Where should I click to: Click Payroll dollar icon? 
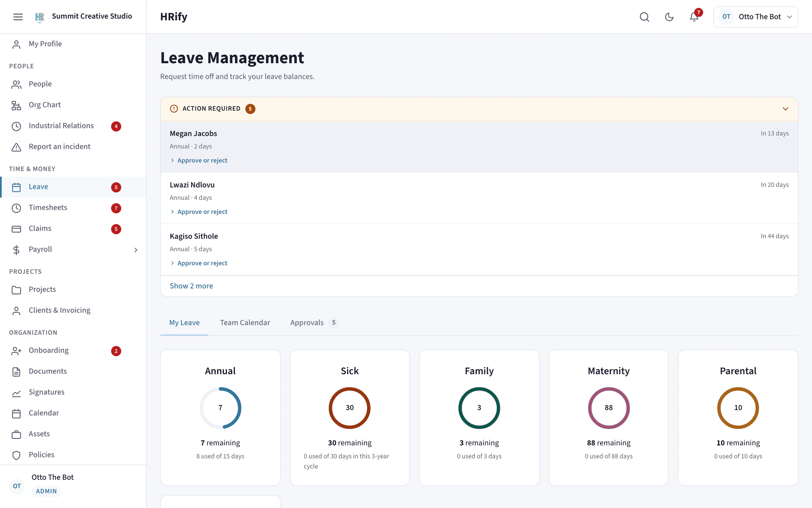(x=16, y=250)
